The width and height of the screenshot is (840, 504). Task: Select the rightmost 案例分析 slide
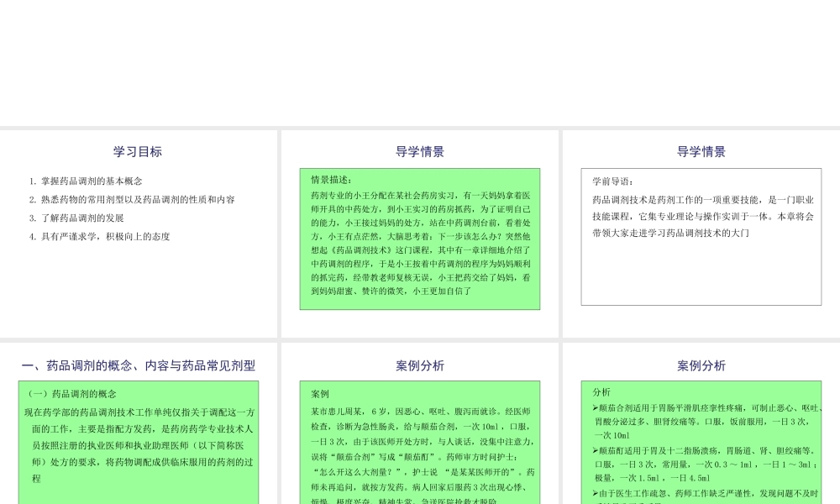tap(701, 428)
